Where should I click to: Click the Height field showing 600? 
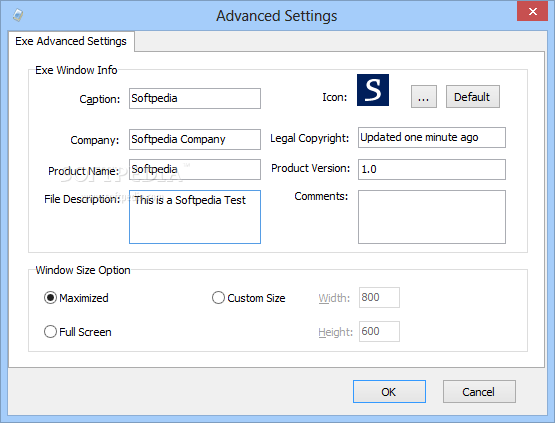(379, 331)
